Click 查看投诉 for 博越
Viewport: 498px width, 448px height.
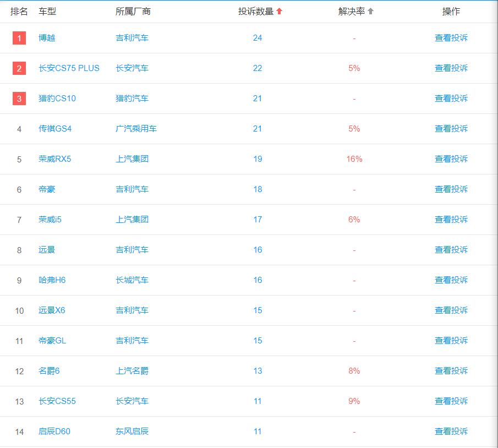coord(452,38)
